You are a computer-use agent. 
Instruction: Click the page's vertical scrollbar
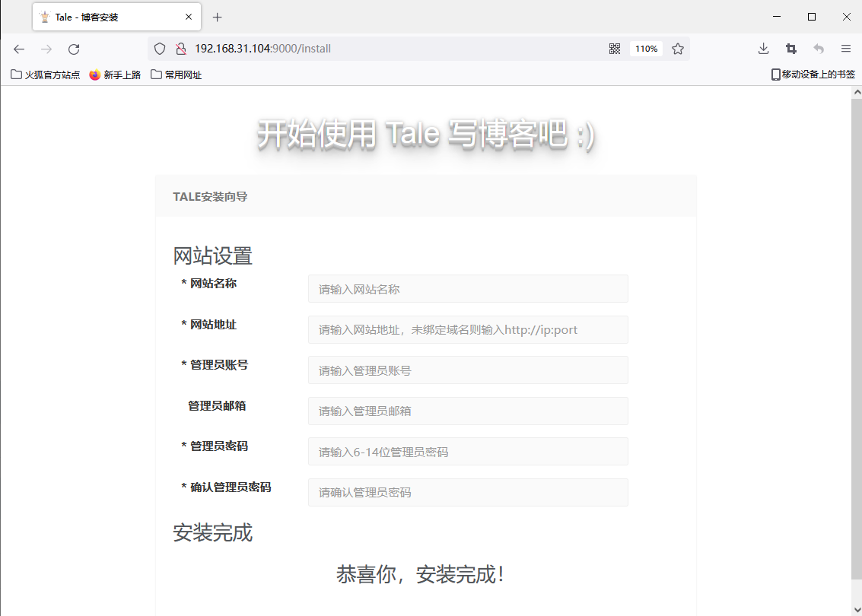click(856, 342)
